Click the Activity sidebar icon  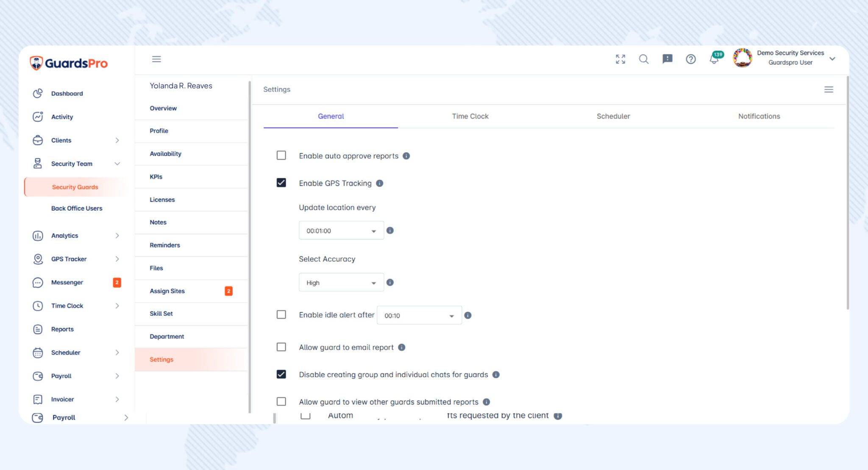[x=38, y=117]
